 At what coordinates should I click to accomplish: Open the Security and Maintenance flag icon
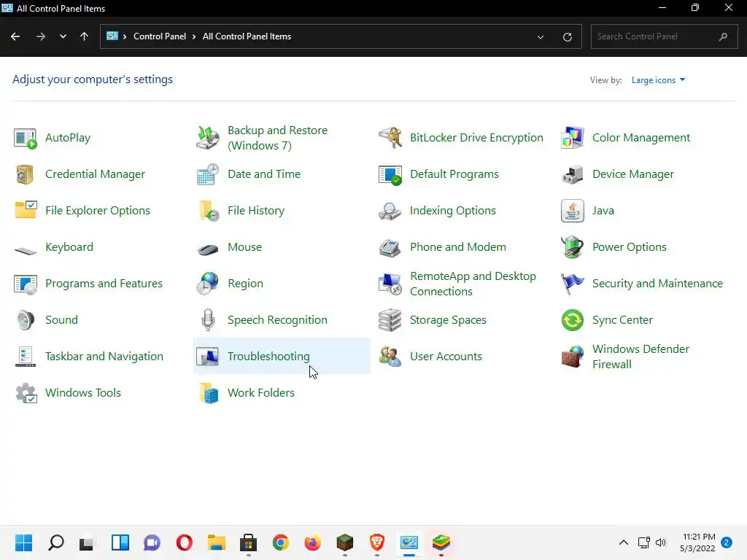(572, 284)
